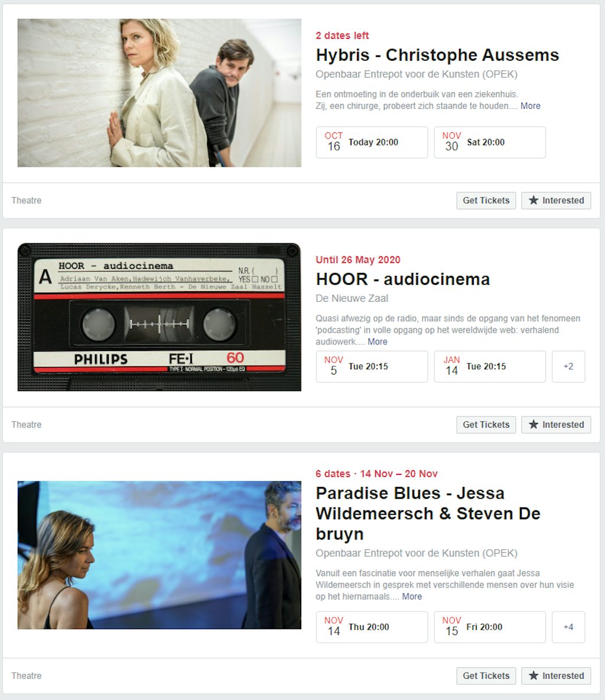Toggle Interested star for HOOR audiocinema

click(556, 425)
